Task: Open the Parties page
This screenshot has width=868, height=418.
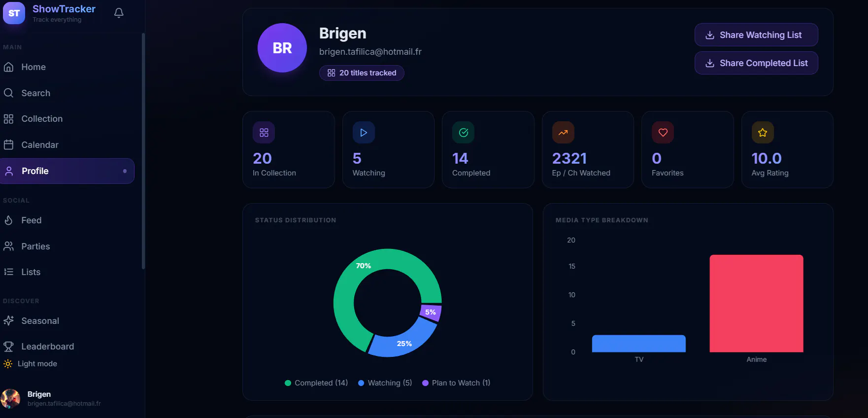Action: coord(67,246)
